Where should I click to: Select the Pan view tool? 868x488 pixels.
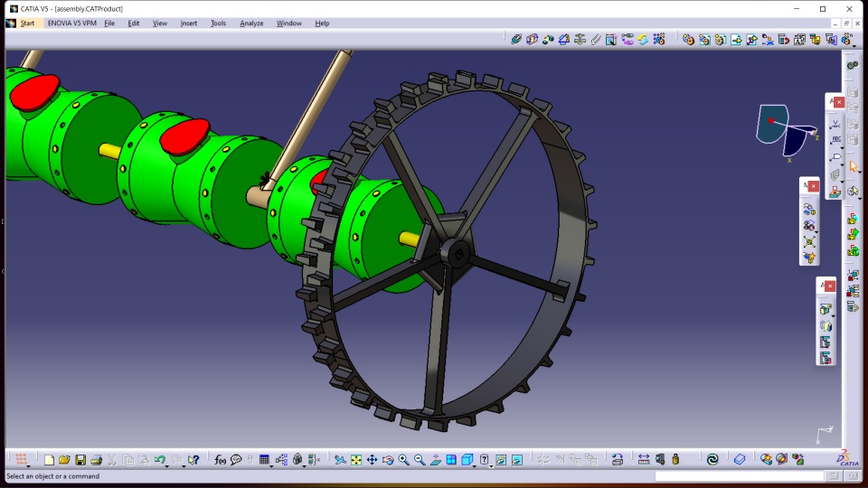[x=372, y=460]
